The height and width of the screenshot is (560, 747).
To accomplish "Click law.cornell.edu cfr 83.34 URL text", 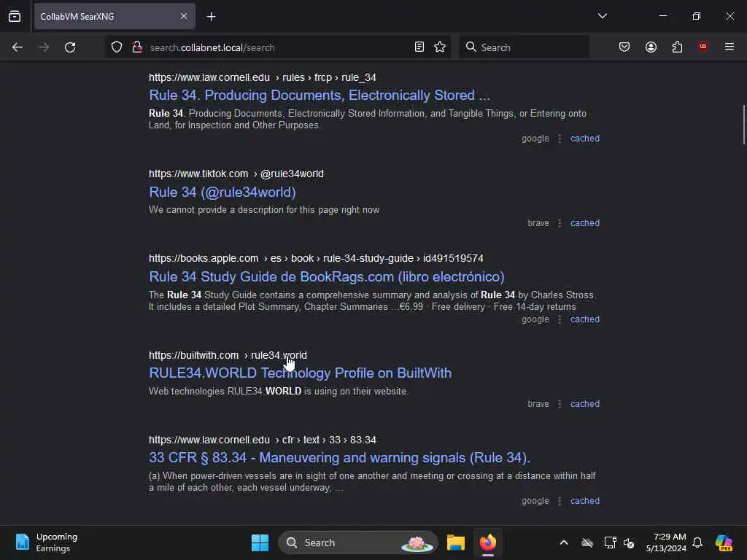I will (263, 440).
